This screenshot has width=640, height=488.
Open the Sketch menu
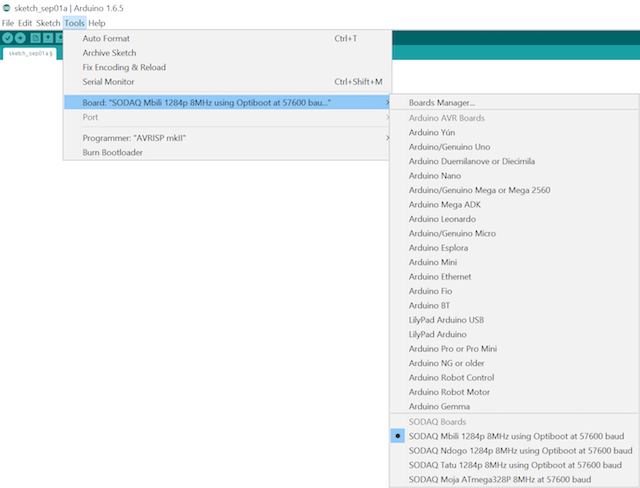[x=48, y=22]
